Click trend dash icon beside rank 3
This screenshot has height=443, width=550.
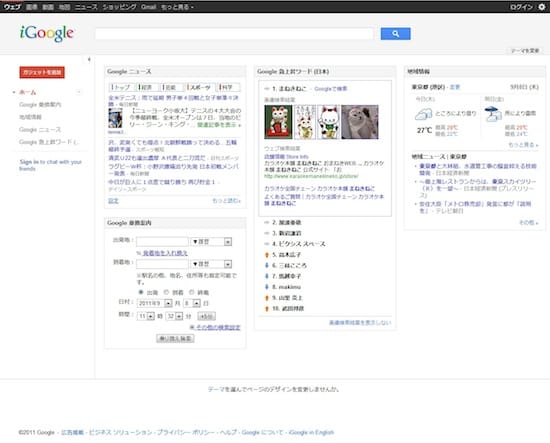267,233
